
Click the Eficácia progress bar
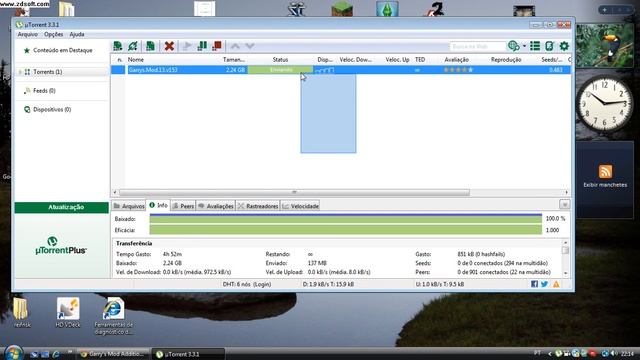[346, 230]
